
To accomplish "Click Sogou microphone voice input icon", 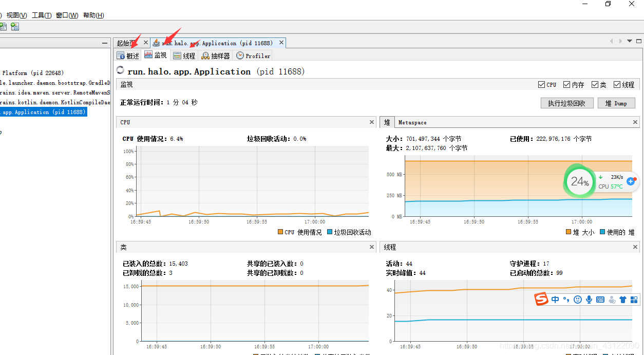I will (x=589, y=300).
